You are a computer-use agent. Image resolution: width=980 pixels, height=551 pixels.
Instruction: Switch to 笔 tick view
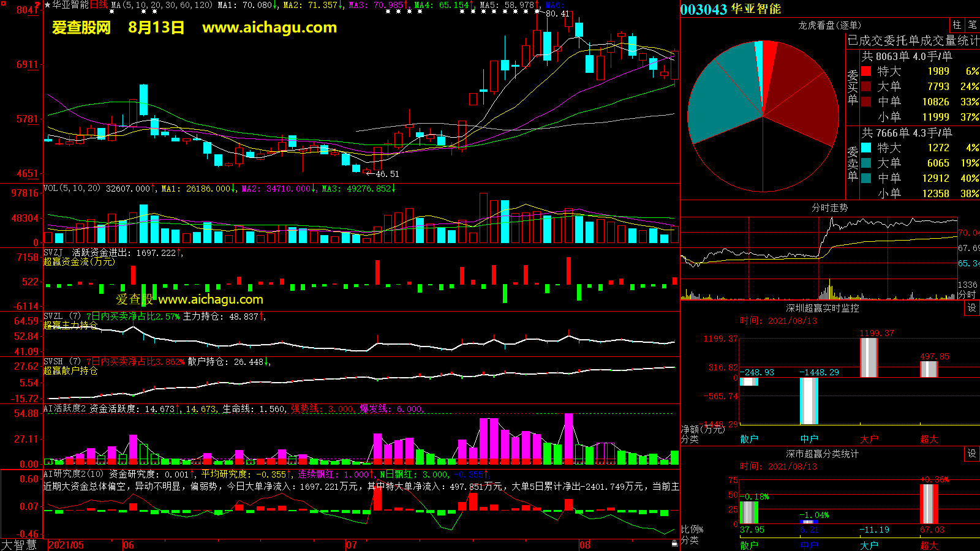click(x=972, y=25)
